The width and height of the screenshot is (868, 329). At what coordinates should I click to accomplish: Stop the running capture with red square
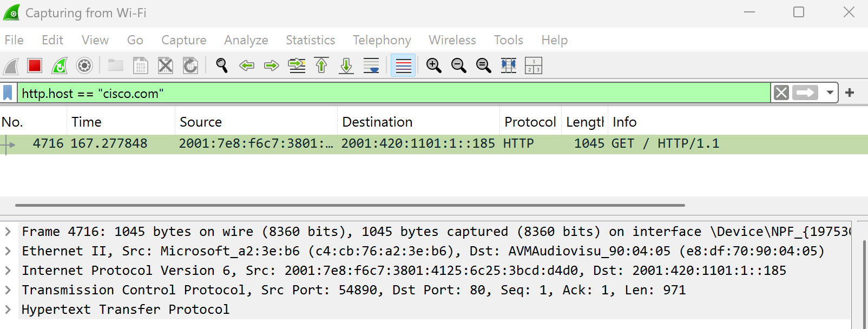(x=35, y=66)
